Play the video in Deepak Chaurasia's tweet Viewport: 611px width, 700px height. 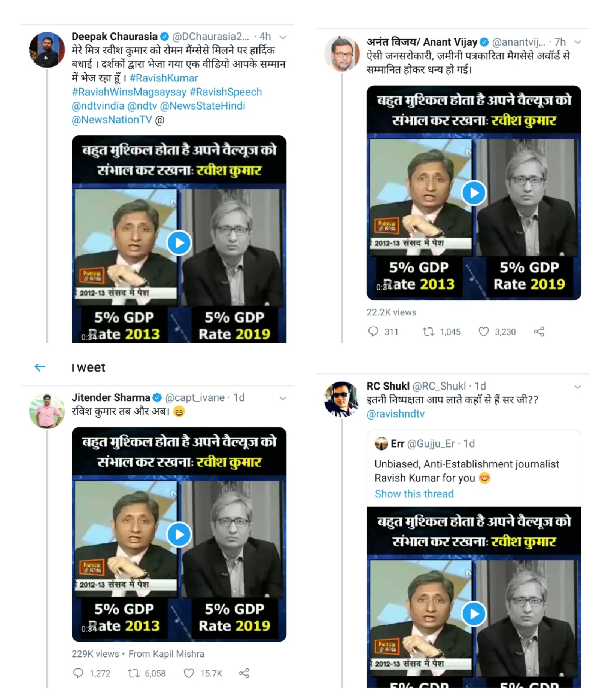click(x=179, y=243)
